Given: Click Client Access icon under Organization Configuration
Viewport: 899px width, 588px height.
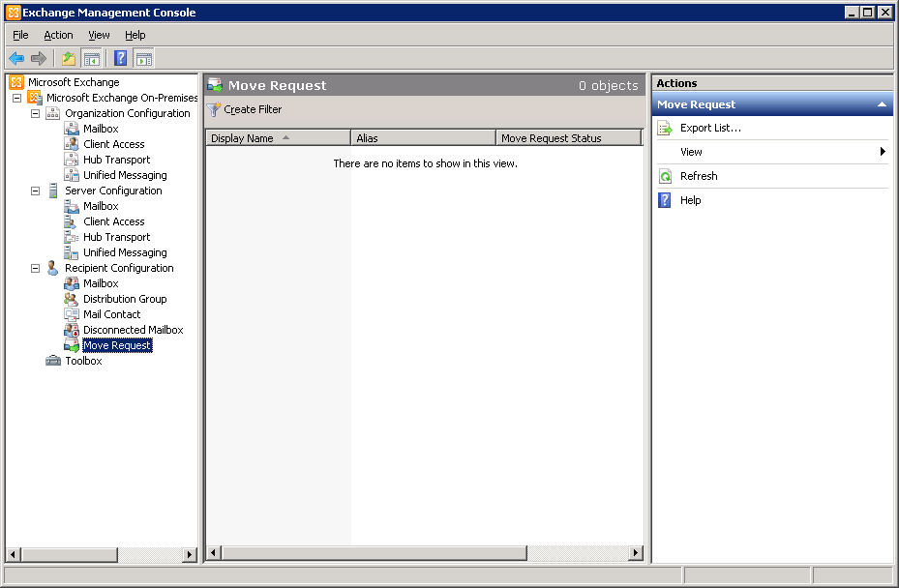Looking at the screenshot, I should coord(71,144).
